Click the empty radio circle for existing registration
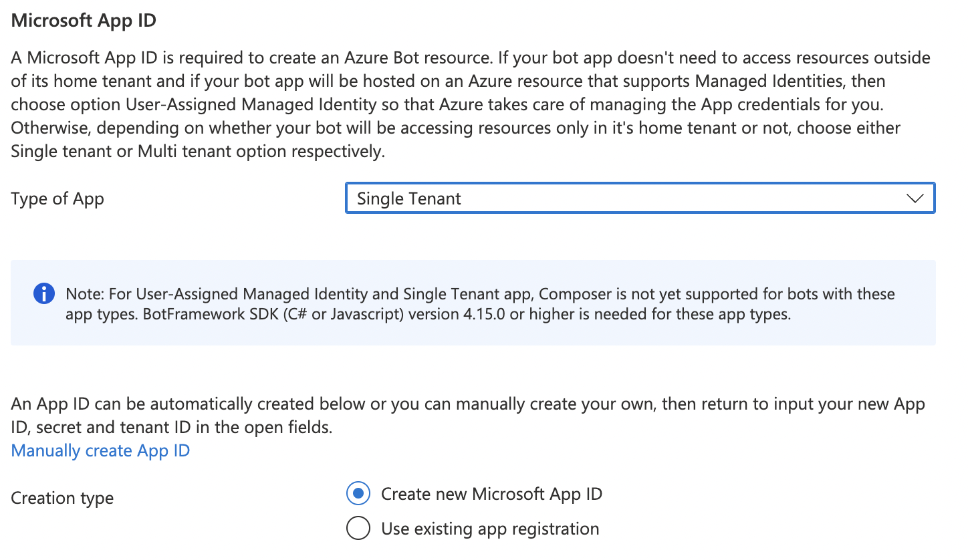Viewport: 968px width, 560px height. click(358, 528)
